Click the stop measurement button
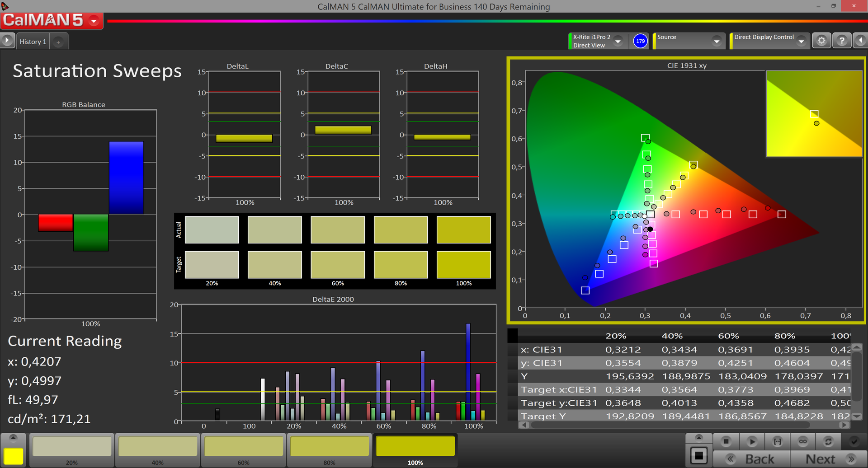Image resolution: width=868 pixels, height=468 pixels. point(726,441)
